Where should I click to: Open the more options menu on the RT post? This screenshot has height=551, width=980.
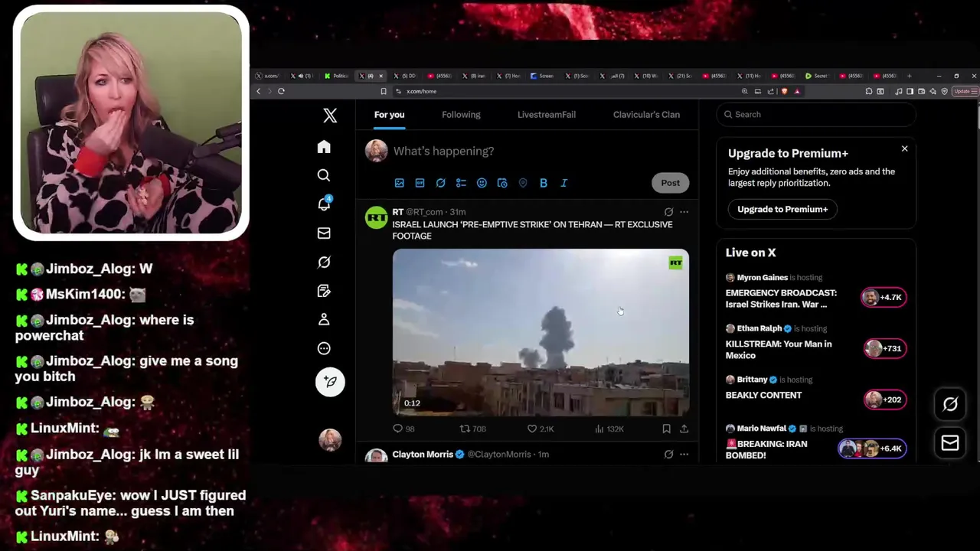[x=684, y=212]
